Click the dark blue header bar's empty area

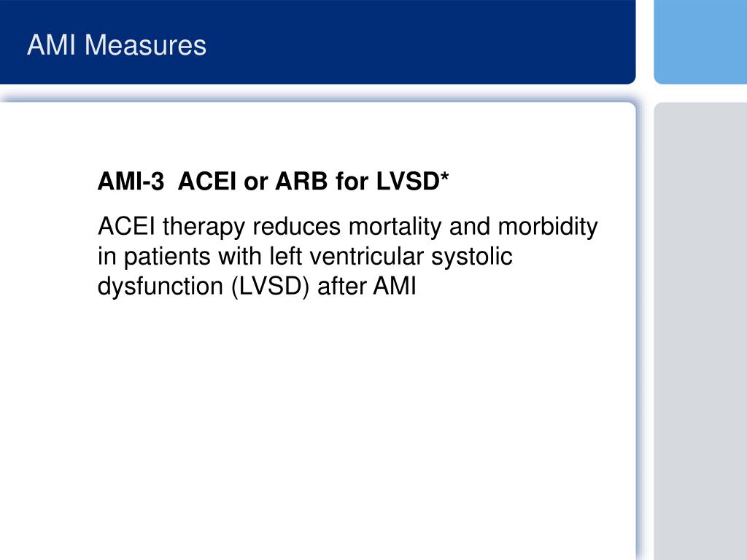(x=419, y=43)
